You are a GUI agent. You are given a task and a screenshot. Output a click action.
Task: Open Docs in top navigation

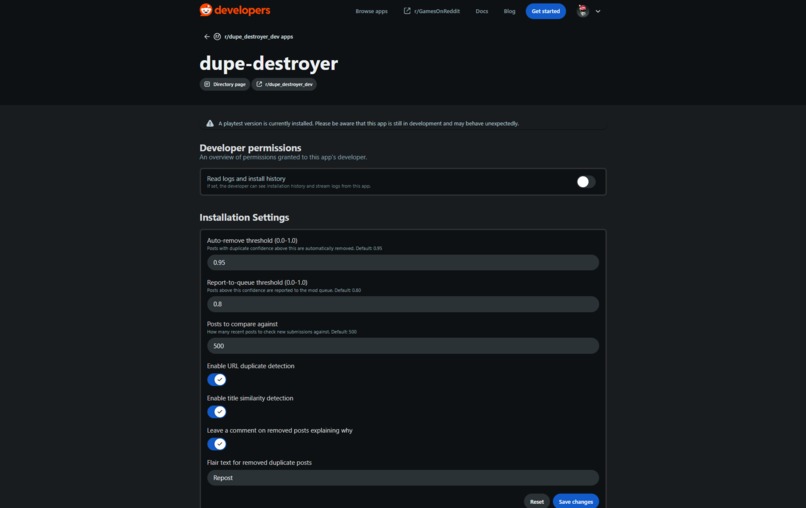tap(482, 11)
